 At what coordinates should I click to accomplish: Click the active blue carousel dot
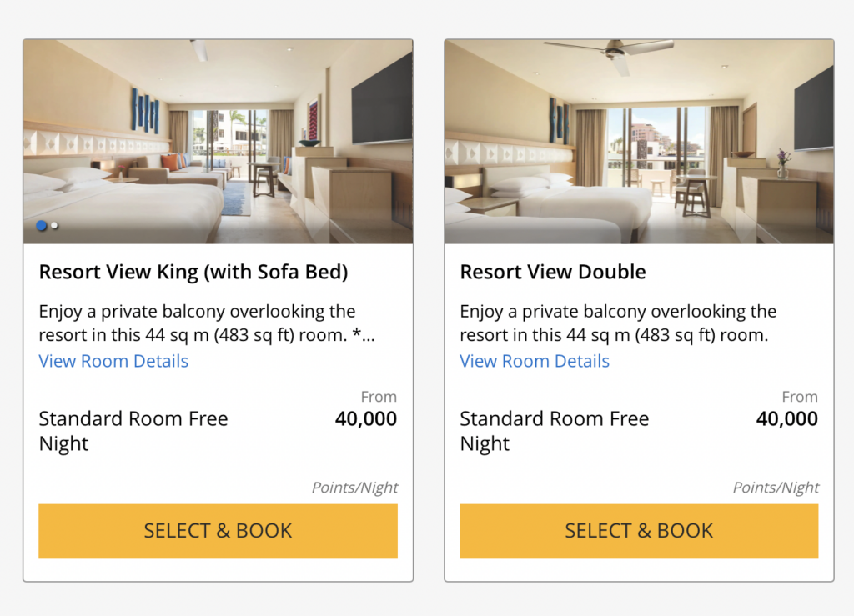(41, 225)
